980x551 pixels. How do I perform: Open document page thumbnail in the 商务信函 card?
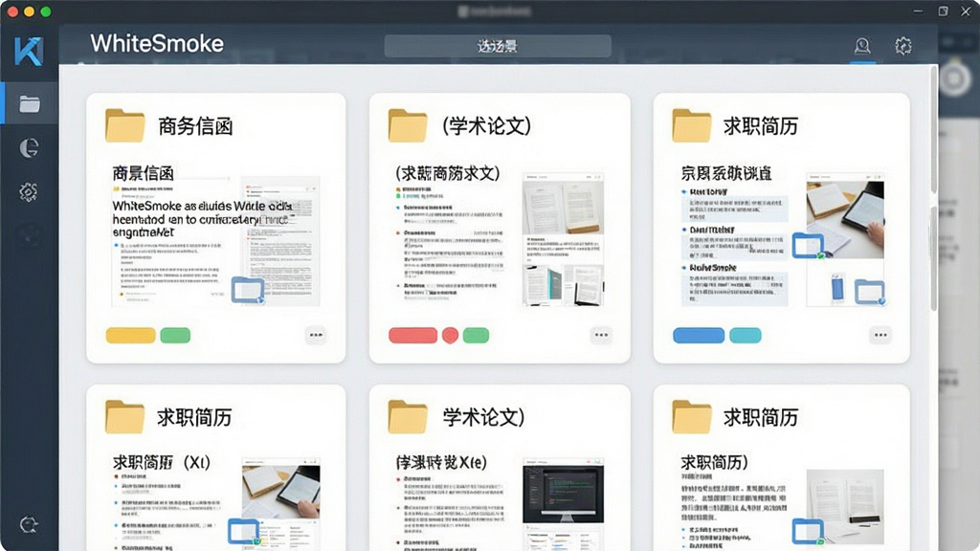tap(280, 241)
